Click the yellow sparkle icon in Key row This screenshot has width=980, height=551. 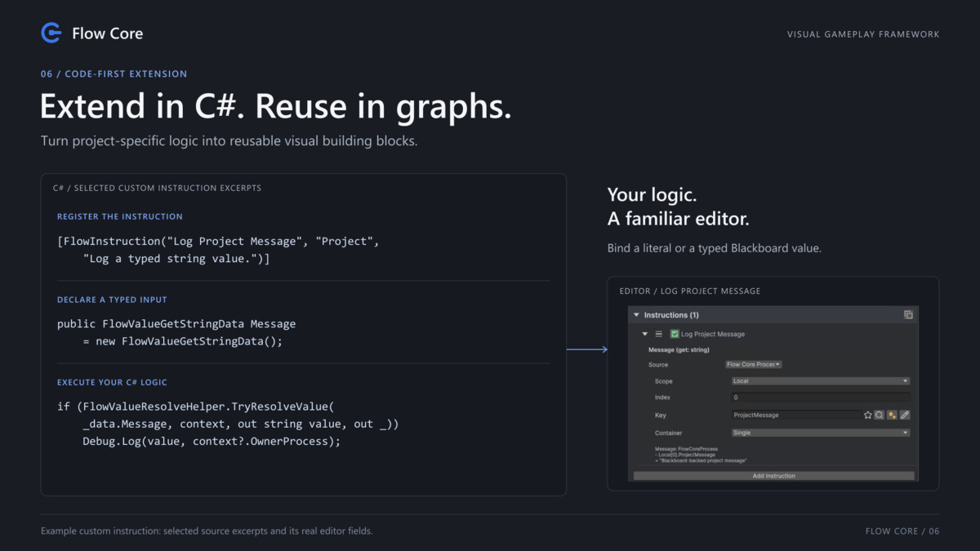(892, 415)
